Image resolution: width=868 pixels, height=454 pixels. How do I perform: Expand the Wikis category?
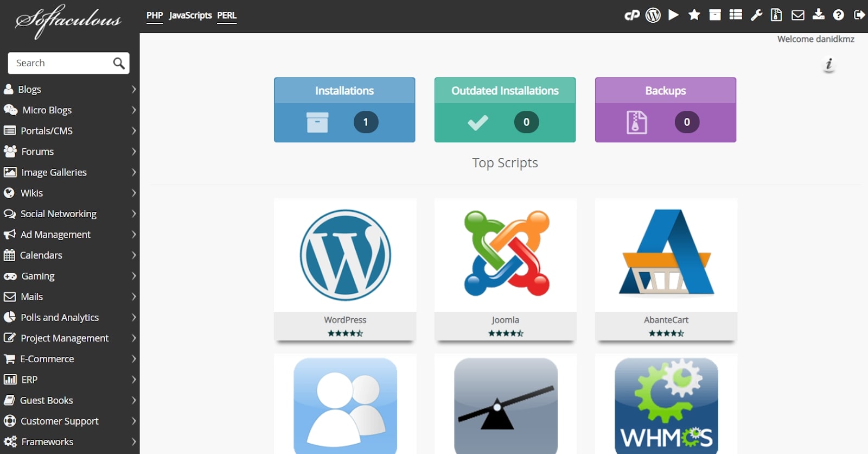click(x=69, y=193)
